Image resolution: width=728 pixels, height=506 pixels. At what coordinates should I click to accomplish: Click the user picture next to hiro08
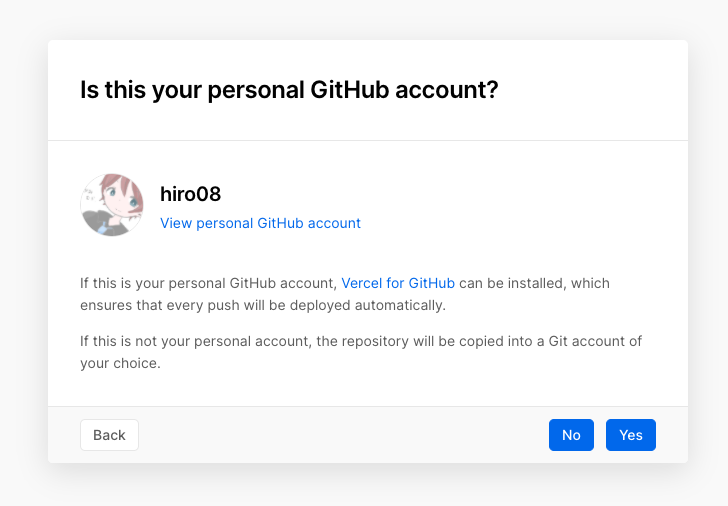click(x=112, y=205)
